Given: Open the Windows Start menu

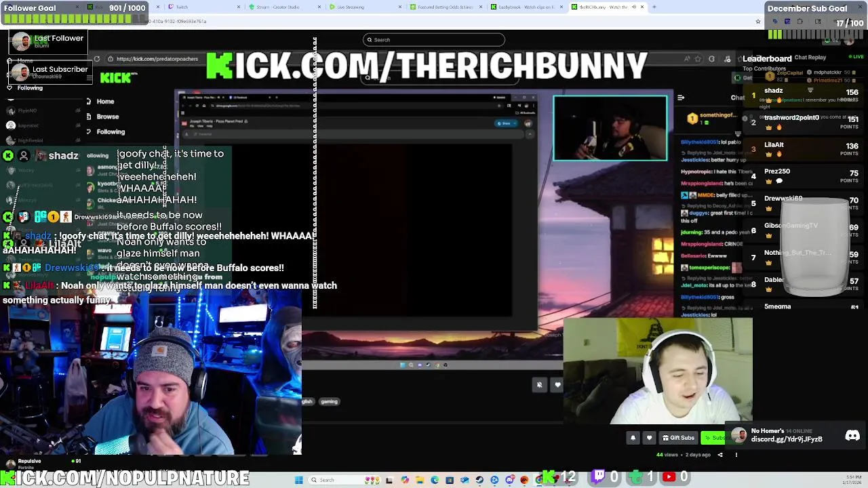Looking at the screenshot, I should 299,480.
